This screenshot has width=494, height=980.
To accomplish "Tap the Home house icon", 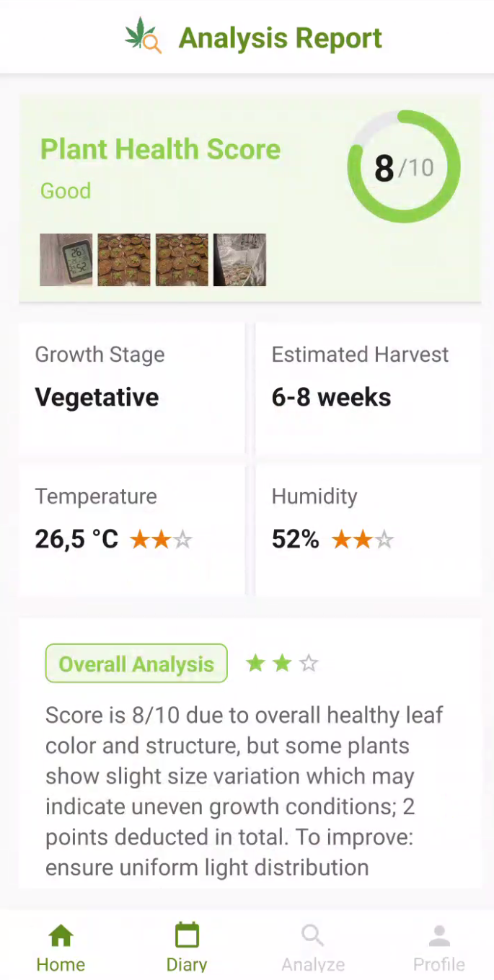I will pyautogui.click(x=61, y=936).
